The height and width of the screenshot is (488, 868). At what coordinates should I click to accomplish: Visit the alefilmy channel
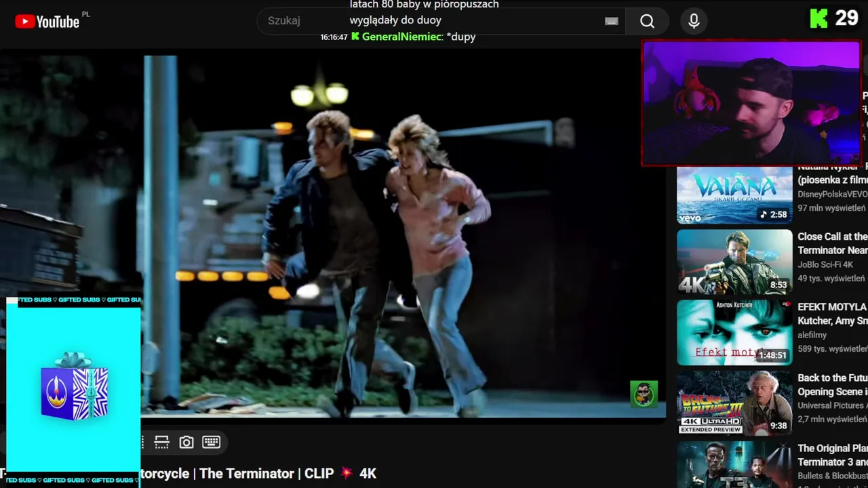coord(812,335)
